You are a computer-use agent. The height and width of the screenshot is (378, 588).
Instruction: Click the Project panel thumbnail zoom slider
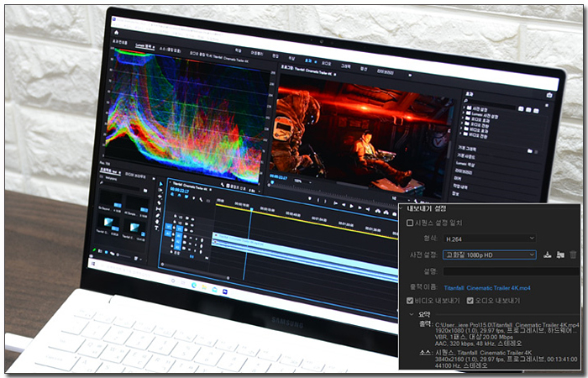(x=123, y=255)
